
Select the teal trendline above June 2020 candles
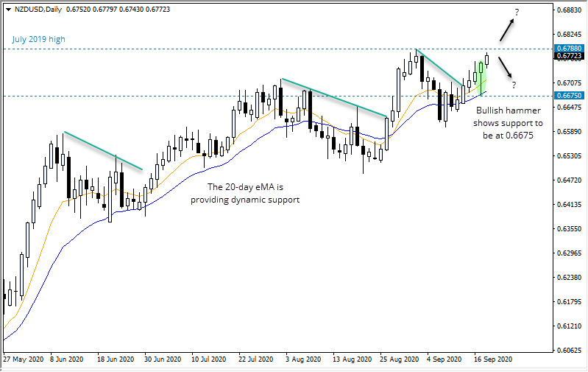tap(103, 150)
